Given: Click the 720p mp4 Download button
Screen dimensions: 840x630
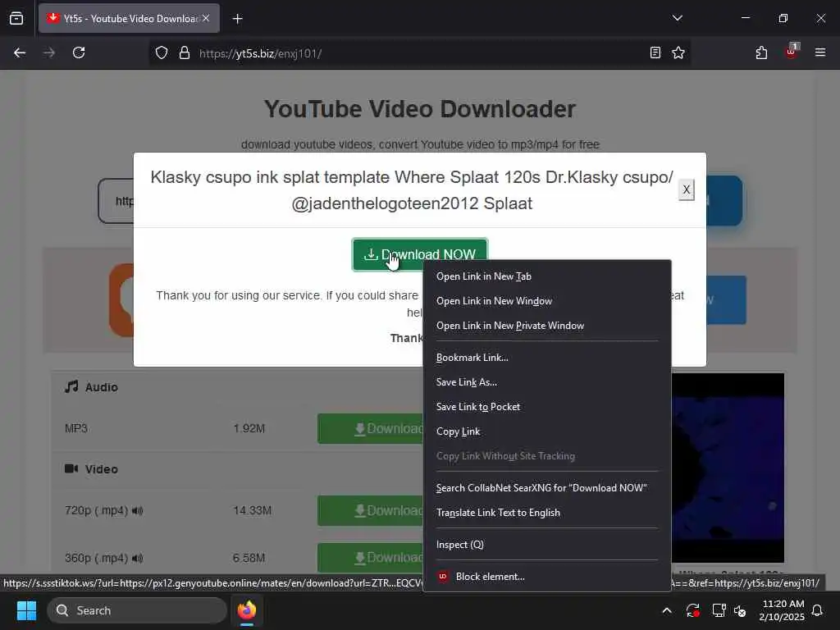Looking at the screenshot, I should coord(370,510).
